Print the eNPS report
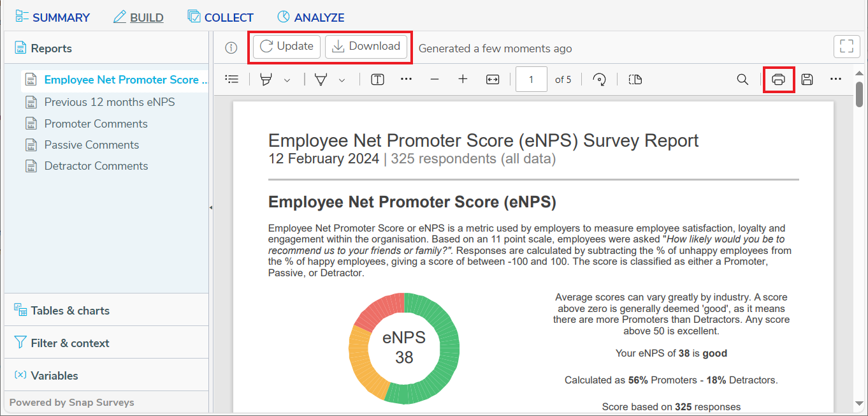The image size is (868, 416). click(779, 79)
